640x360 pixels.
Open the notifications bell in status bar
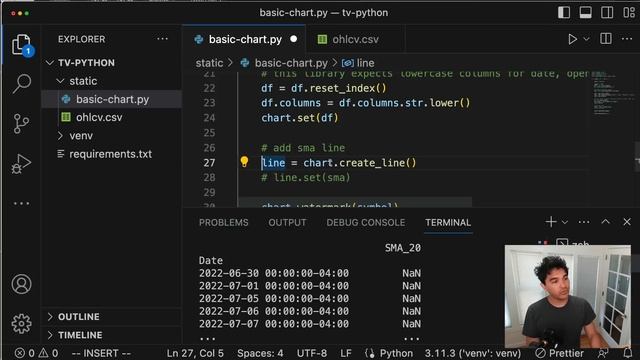628,353
